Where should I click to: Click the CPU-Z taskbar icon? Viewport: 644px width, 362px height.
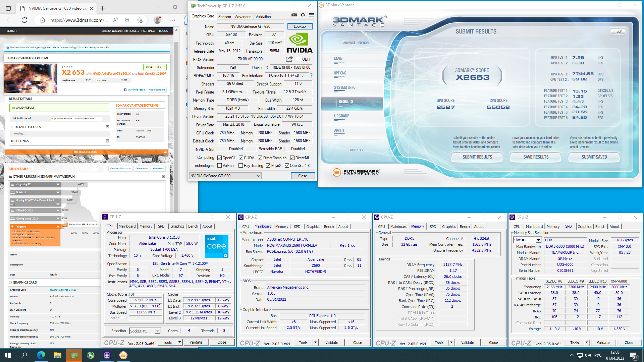tap(107, 355)
